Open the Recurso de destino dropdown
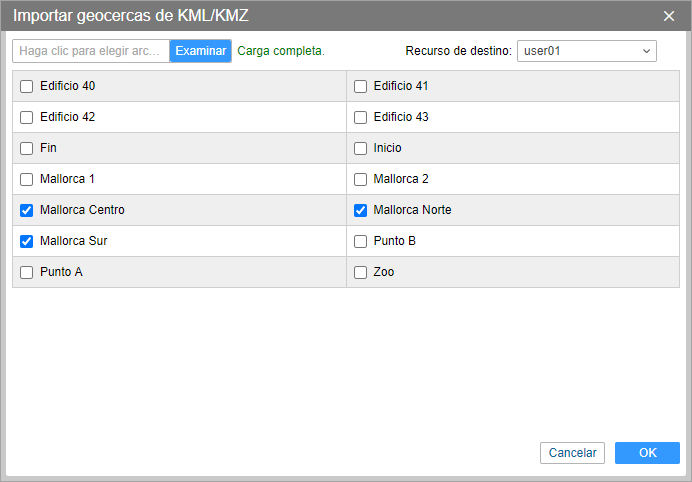This screenshot has height=482, width=692. (586, 51)
